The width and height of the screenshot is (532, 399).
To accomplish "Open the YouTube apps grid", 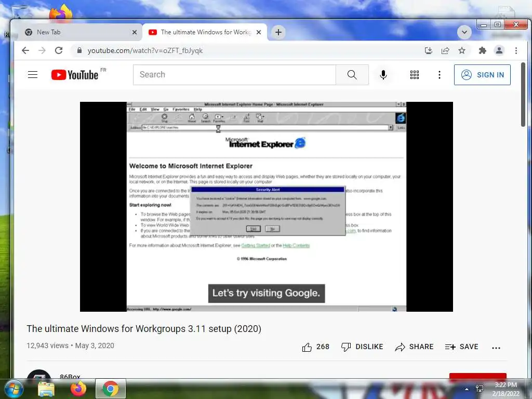I will click(414, 75).
